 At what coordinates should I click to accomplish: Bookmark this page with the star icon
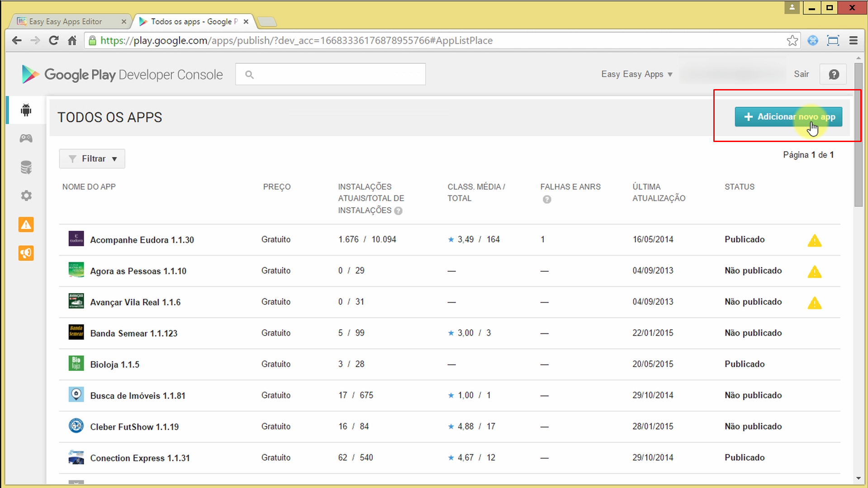(792, 41)
